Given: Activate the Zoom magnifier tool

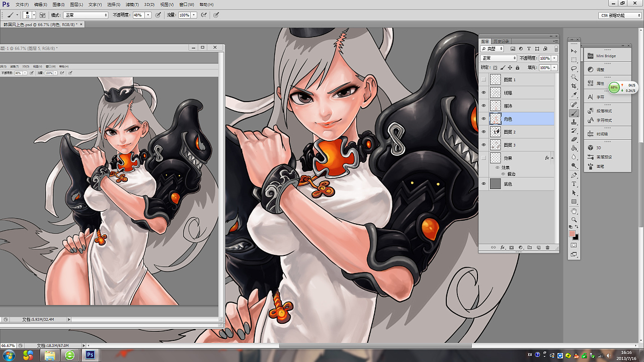Looking at the screenshot, I should click(x=574, y=220).
